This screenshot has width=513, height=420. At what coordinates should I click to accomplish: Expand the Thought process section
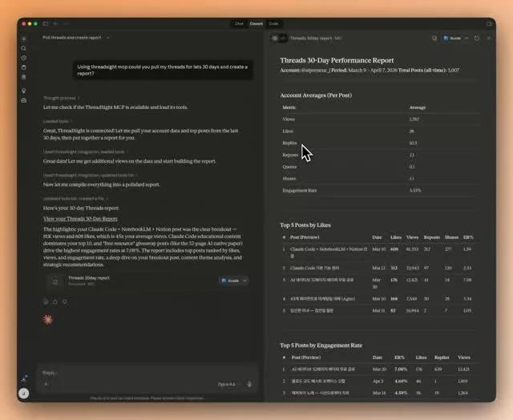[x=61, y=98]
